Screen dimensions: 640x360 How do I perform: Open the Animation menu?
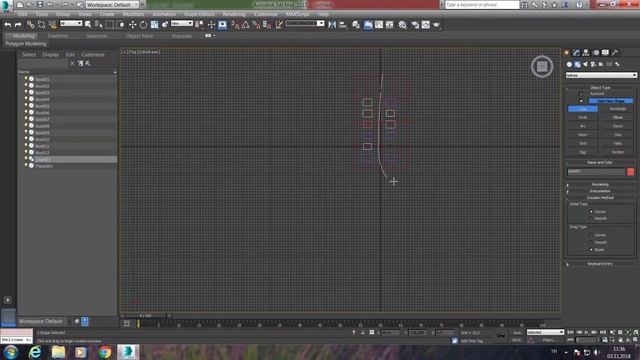(164, 14)
